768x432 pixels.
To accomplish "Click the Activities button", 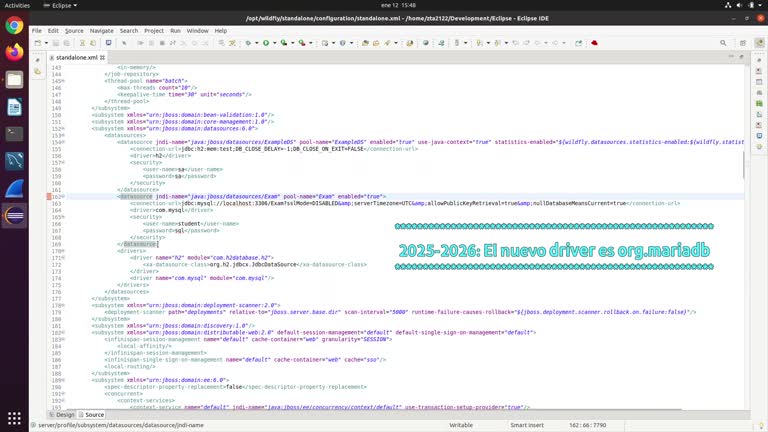I will point(18,5).
